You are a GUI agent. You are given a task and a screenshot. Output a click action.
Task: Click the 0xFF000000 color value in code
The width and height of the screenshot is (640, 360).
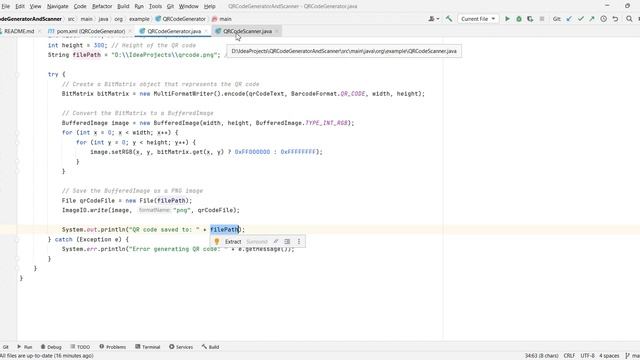[x=252, y=152]
